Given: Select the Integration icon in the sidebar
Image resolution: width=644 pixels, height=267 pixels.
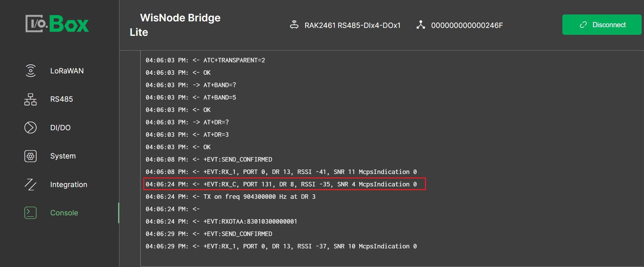Looking at the screenshot, I should click(30, 184).
